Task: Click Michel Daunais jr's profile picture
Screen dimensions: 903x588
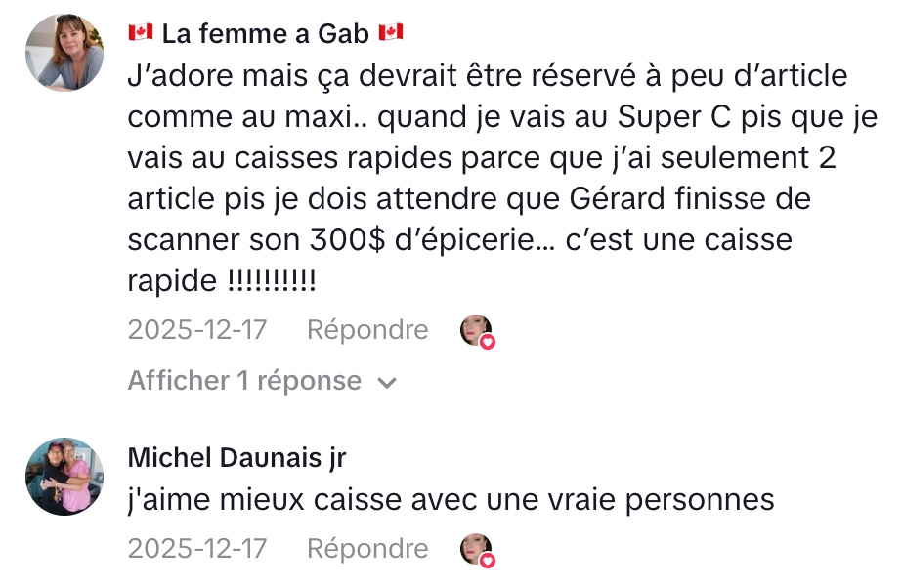Action: 64,477
